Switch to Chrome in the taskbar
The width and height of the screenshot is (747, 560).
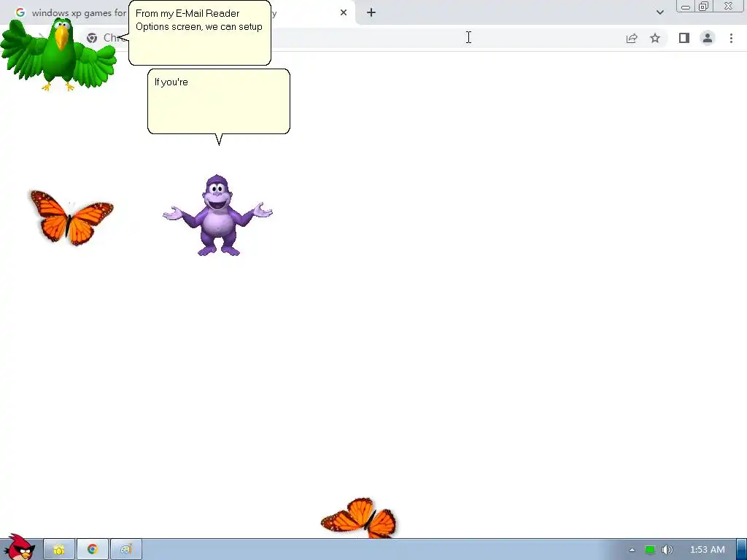pyautogui.click(x=93, y=550)
